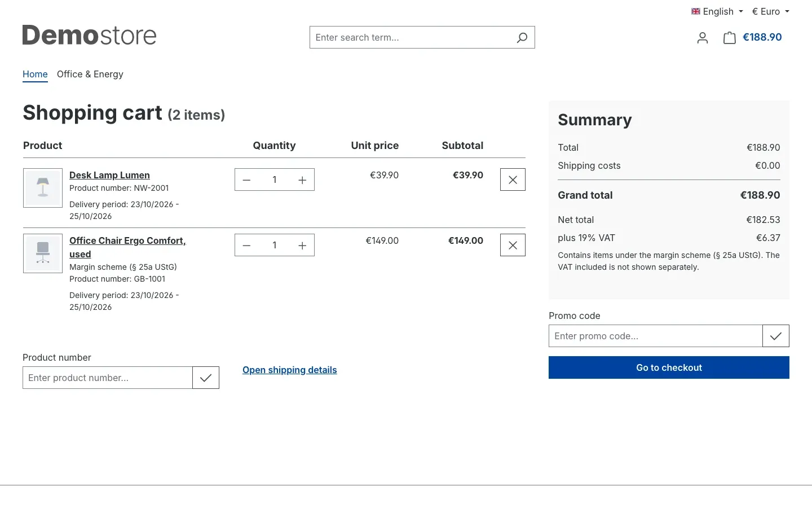Remove Desk Lamp Lumen from cart
This screenshot has width=812, height=508.
pos(513,179)
